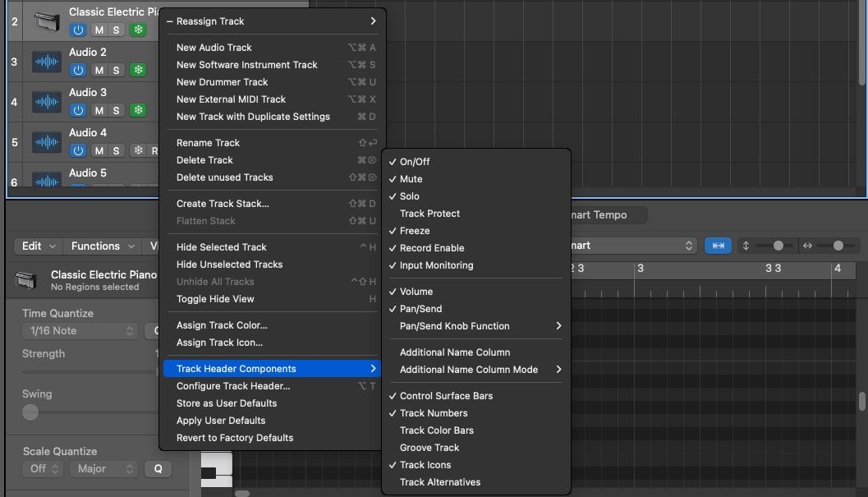
Task: Open the Edit menu in the Piano Roll
Action: tap(37, 245)
